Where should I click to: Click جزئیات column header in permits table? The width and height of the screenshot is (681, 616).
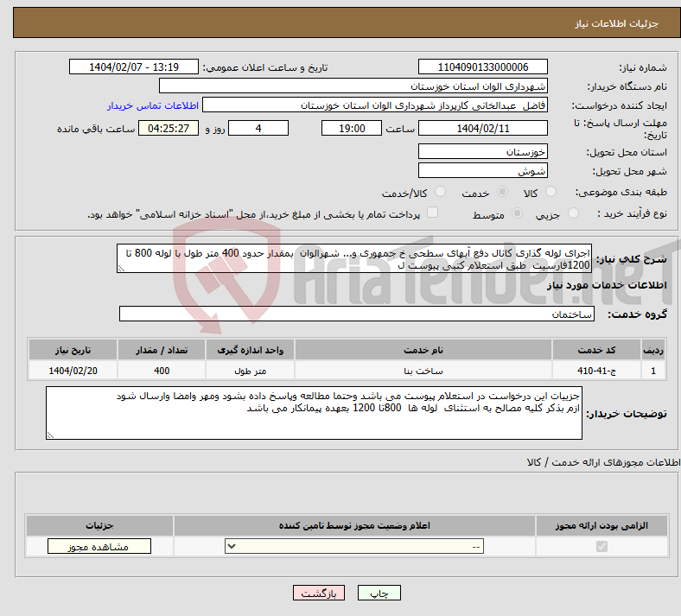(x=99, y=525)
